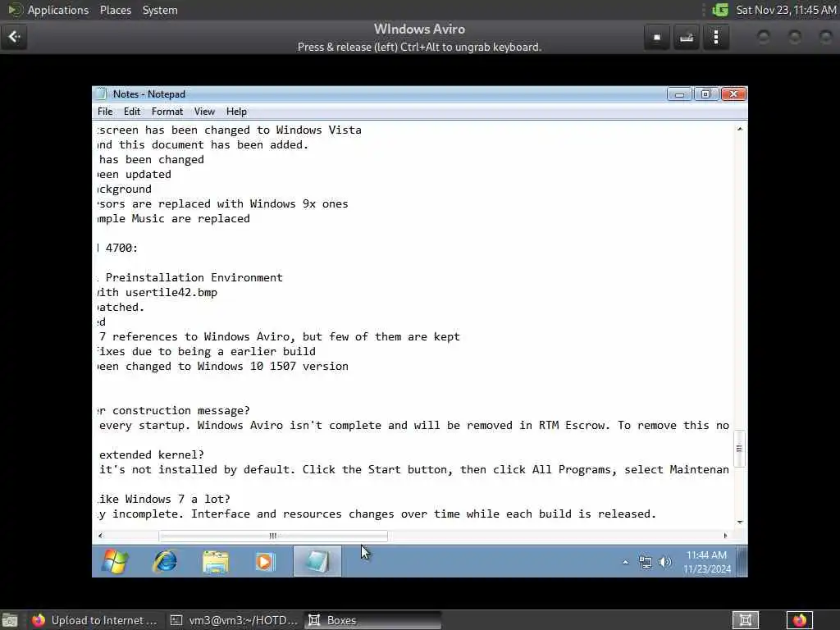
Task: Open the Boxes three-dot menu
Action: (715, 37)
